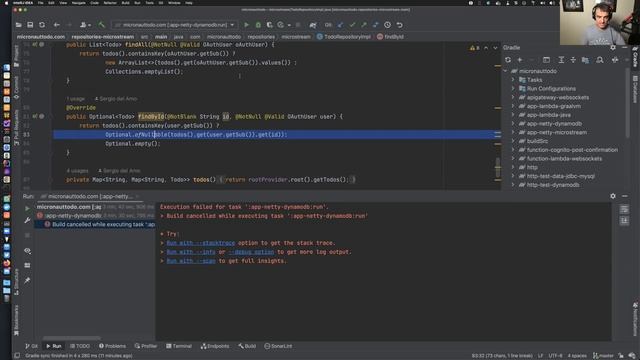Go back with the left arrow
640x360 pixels.
coord(57,25)
